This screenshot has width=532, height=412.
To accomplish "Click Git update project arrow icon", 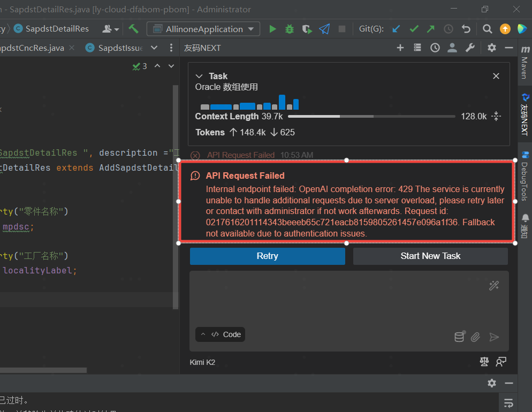I will (396, 29).
